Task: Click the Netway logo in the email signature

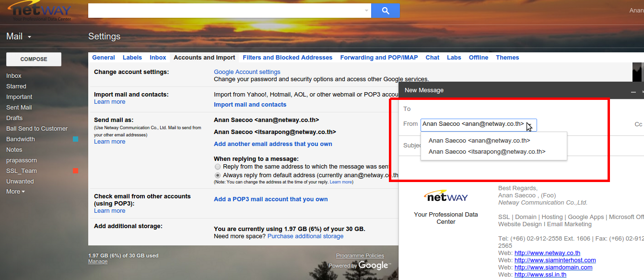Action: pyautogui.click(x=445, y=196)
